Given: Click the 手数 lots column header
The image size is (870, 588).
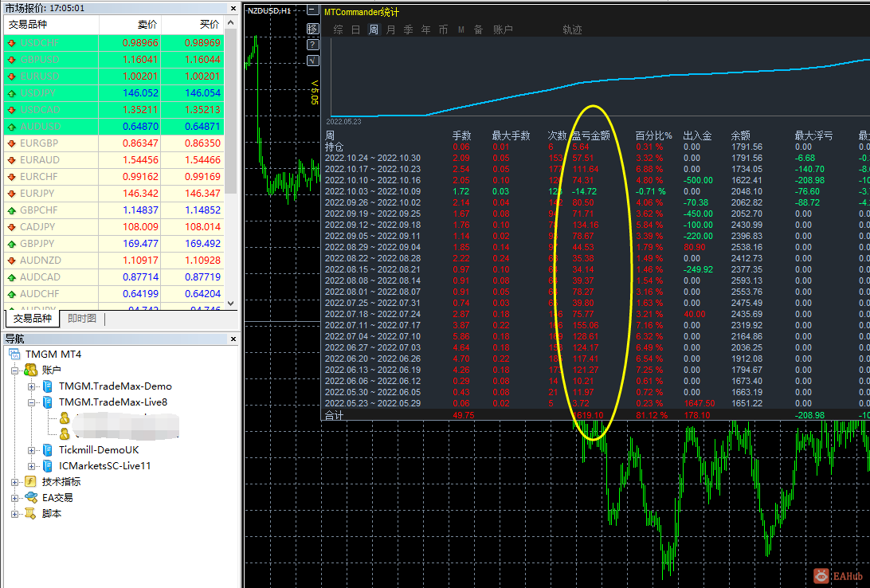Looking at the screenshot, I should point(461,135).
